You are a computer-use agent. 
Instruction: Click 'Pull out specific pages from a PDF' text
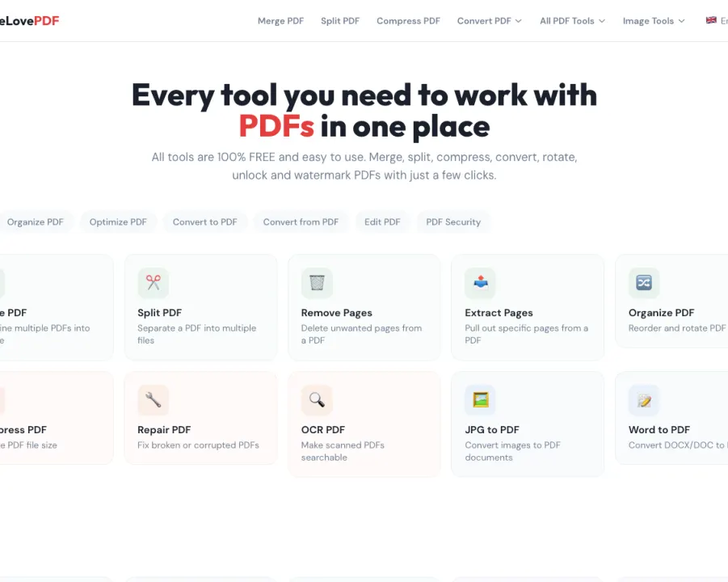[x=526, y=334]
